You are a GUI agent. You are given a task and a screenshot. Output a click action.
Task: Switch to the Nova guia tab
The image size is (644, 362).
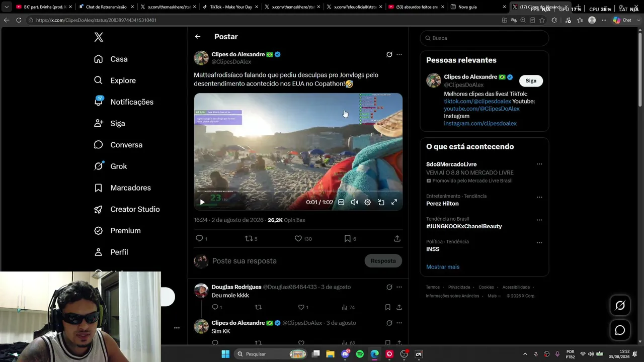[478, 7]
